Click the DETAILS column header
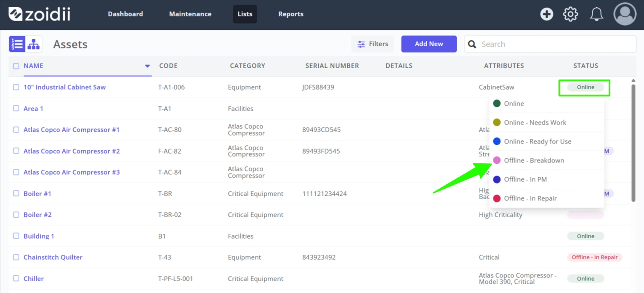 click(399, 66)
